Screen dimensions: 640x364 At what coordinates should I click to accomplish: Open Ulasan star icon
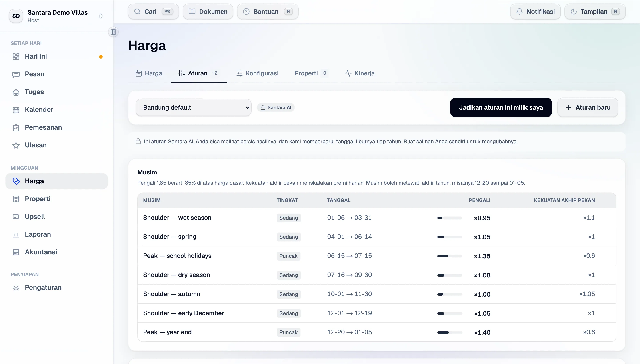16,146
